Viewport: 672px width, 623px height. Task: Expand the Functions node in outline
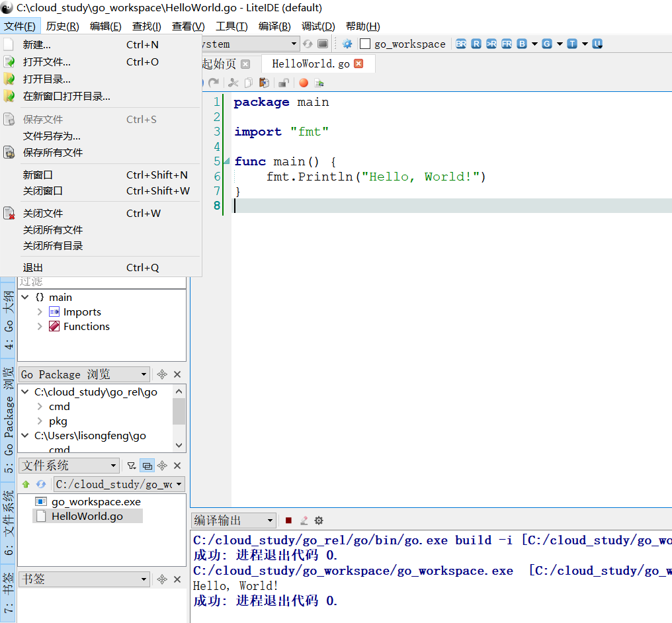pyautogui.click(x=40, y=327)
